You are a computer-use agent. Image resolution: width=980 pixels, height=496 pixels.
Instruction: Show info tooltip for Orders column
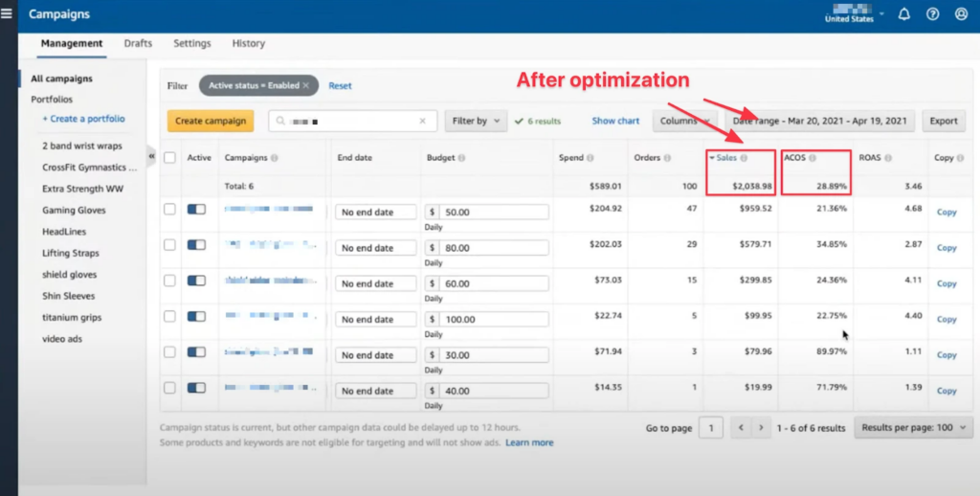[667, 158]
